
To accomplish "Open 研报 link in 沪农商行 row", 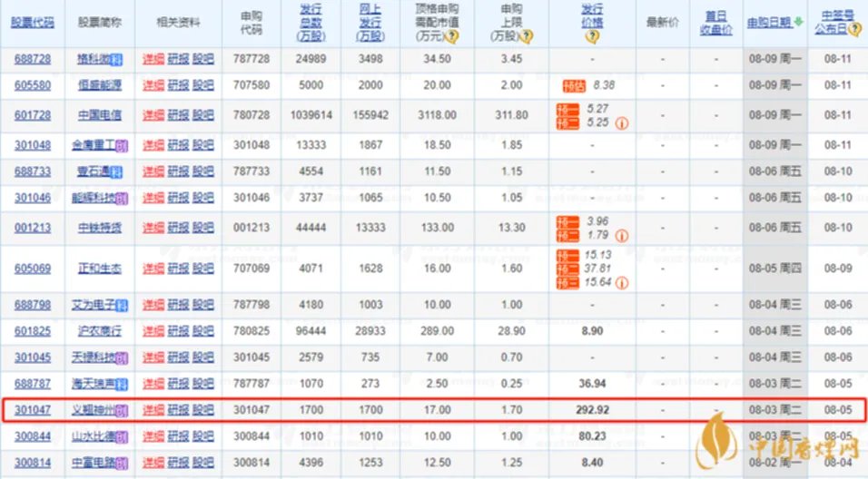I will pyautogui.click(x=178, y=331).
